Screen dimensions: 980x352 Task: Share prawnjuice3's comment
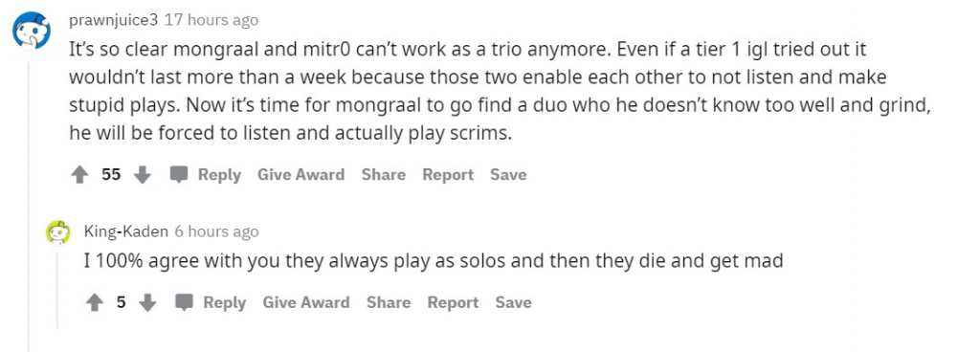tap(384, 175)
